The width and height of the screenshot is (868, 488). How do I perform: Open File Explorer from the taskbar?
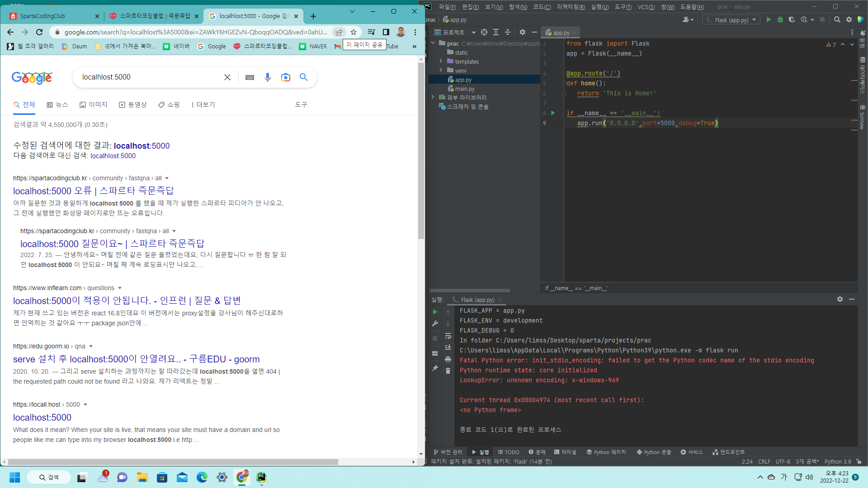142,477
